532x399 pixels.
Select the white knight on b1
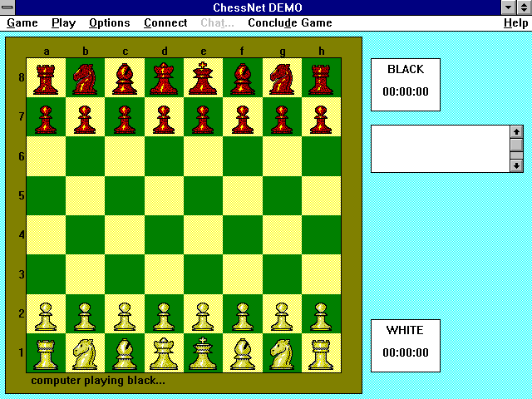coord(85,355)
